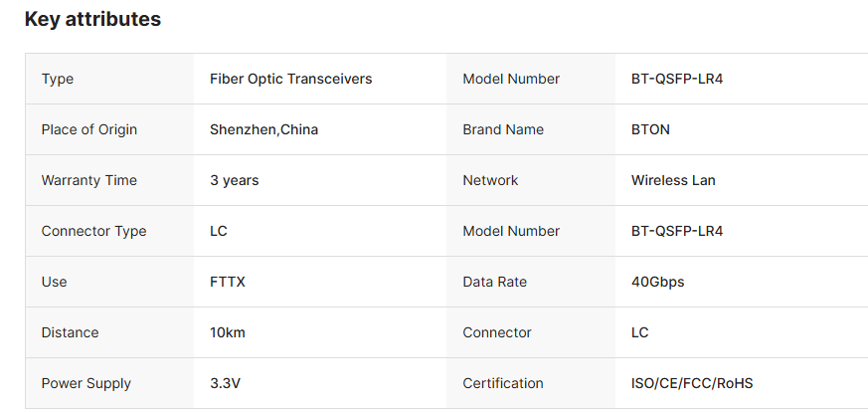
Task: Select the Distance label cell
Action: [x=109, y=332]
